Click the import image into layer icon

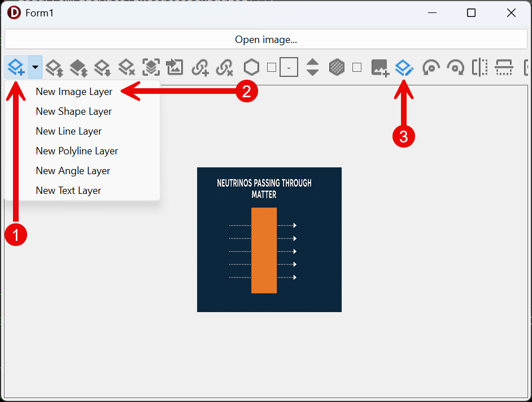175,67
